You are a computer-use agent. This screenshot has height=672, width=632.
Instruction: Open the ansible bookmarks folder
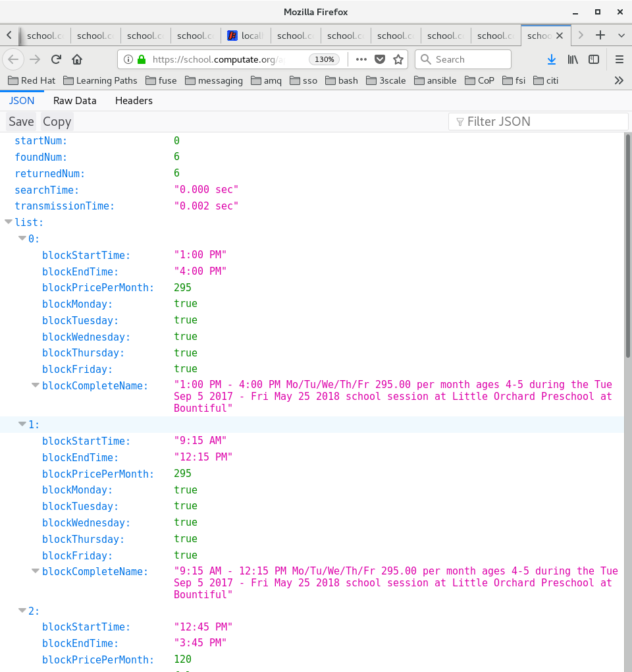pyautogui.click(x=435, y=80)
